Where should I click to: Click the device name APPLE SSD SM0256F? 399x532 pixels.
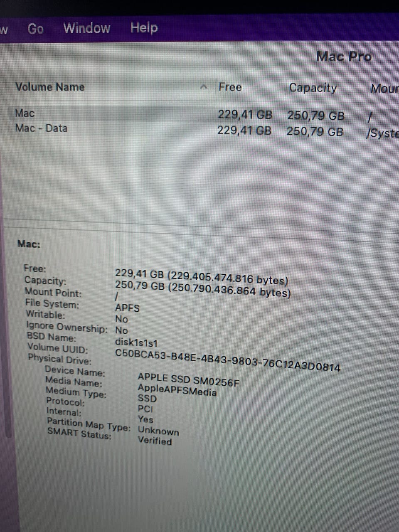click(x=188, y=379)
